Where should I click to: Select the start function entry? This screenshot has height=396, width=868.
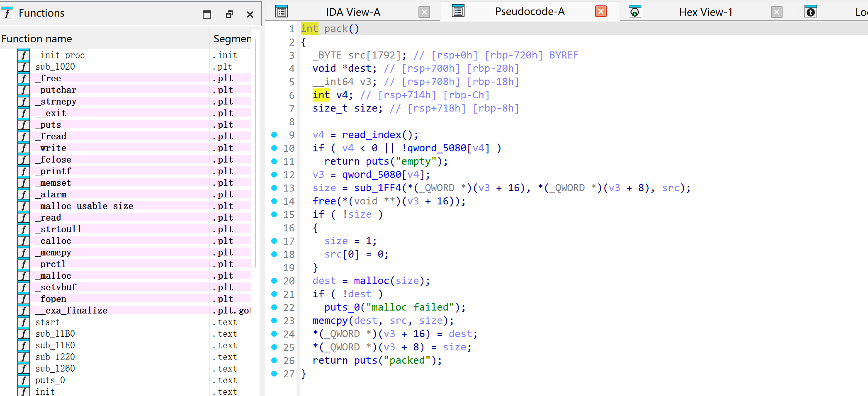point(126,322)
